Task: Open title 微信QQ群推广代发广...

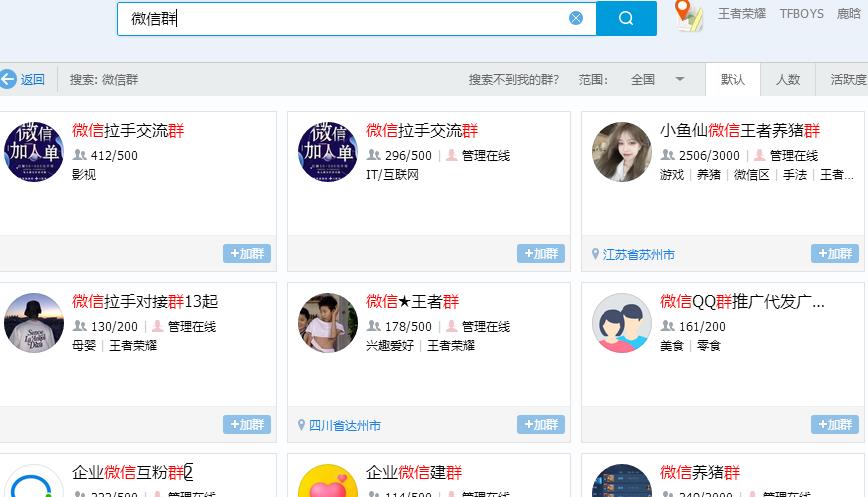Action: click(x=742, y=302)
